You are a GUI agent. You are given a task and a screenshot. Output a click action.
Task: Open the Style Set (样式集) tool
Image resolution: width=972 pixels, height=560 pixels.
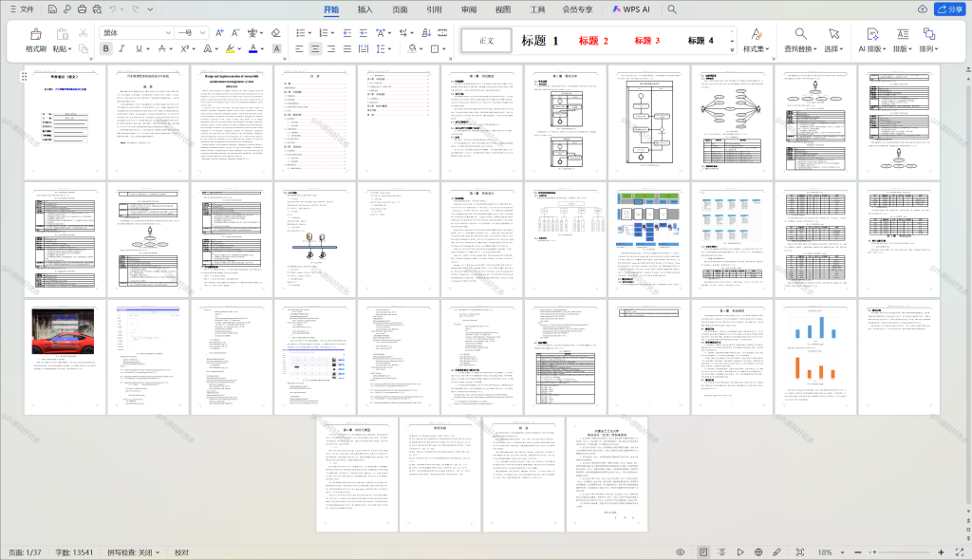pyautogui.click(x=757, y=40)
